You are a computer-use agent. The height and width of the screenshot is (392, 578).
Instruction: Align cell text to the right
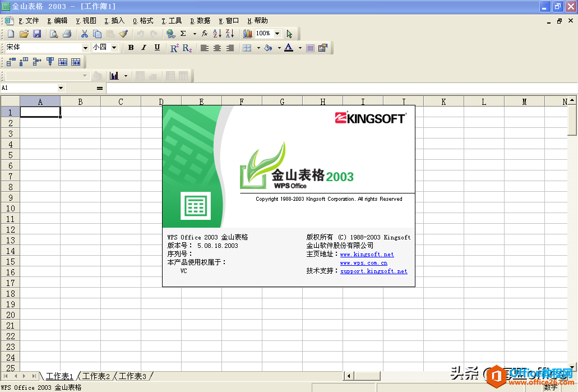230,48
